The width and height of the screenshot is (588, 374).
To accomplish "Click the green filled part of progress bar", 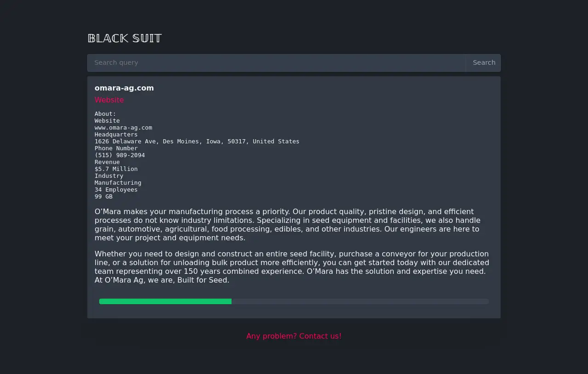I will click(165, 301).
